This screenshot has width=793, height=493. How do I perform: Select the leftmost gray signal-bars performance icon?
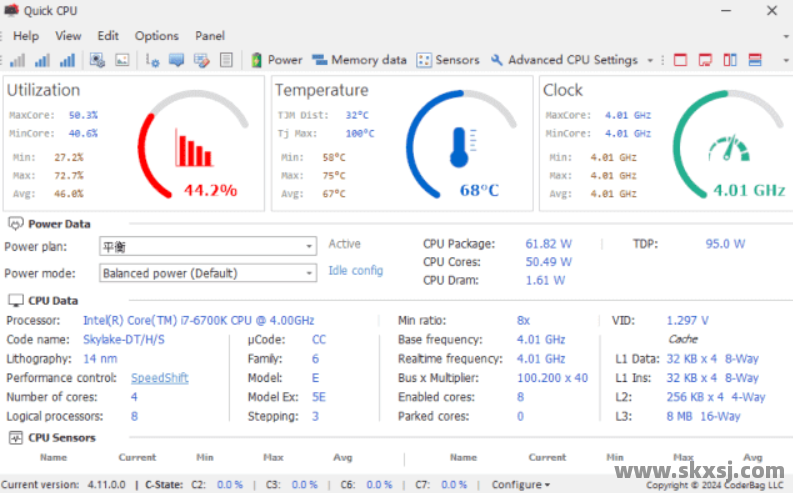[19, 60]
